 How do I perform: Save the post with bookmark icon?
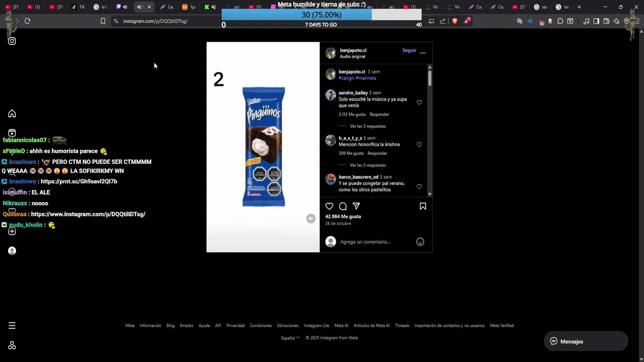click(423, 206)
